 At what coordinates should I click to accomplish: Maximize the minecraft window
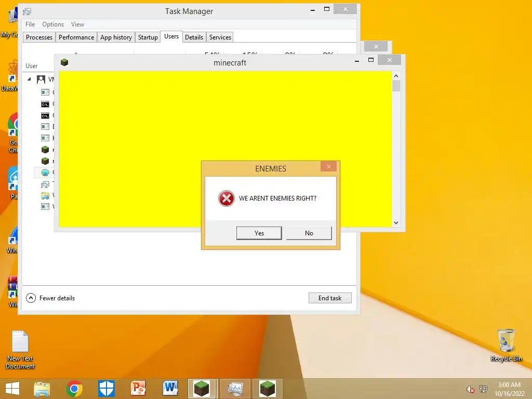[x=371, y=60]
